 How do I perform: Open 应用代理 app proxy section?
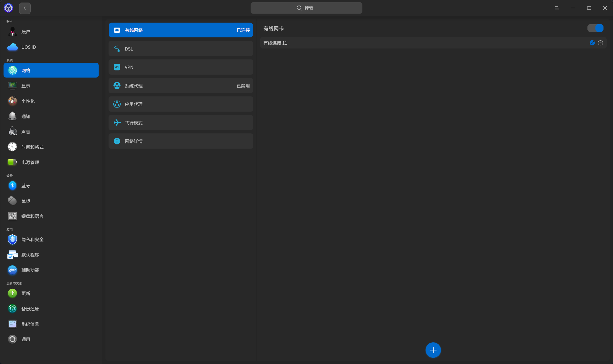click(x=181, y=104)
